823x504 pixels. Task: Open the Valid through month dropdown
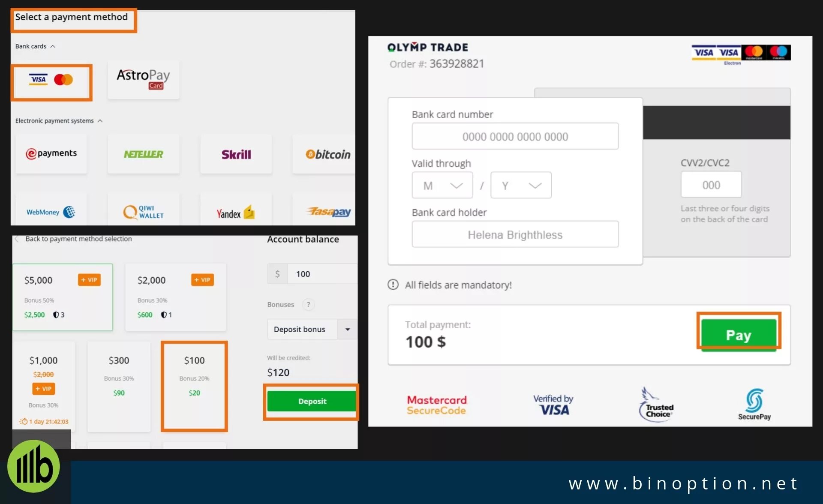pyautogui.click(x=442, y=185)
